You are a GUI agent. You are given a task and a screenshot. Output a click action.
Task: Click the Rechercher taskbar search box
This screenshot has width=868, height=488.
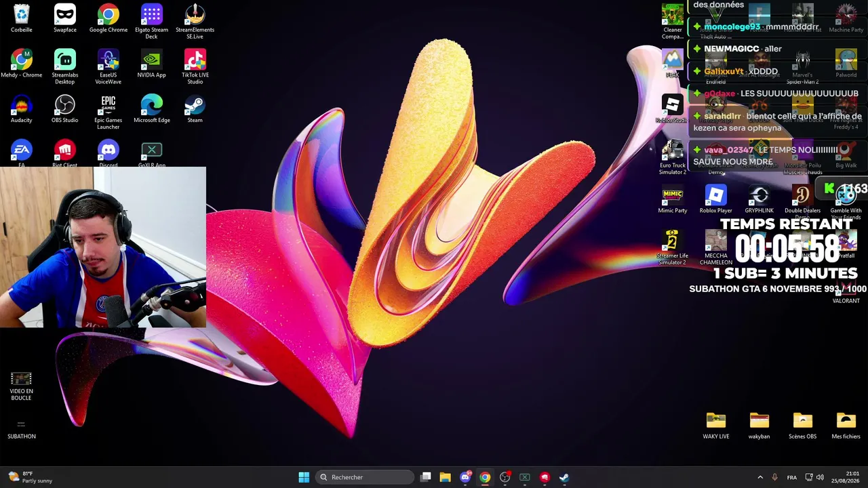(365, 477)
